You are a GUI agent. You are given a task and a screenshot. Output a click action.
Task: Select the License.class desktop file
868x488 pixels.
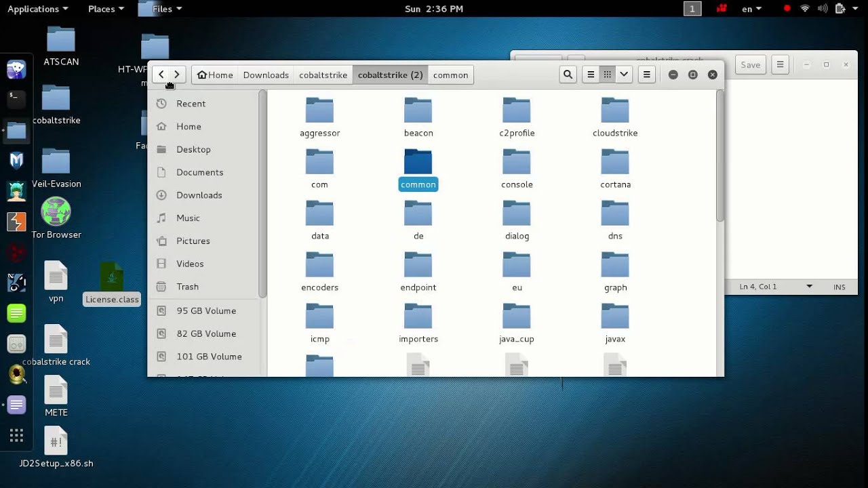pyautogui.click(x=112, y=284)
